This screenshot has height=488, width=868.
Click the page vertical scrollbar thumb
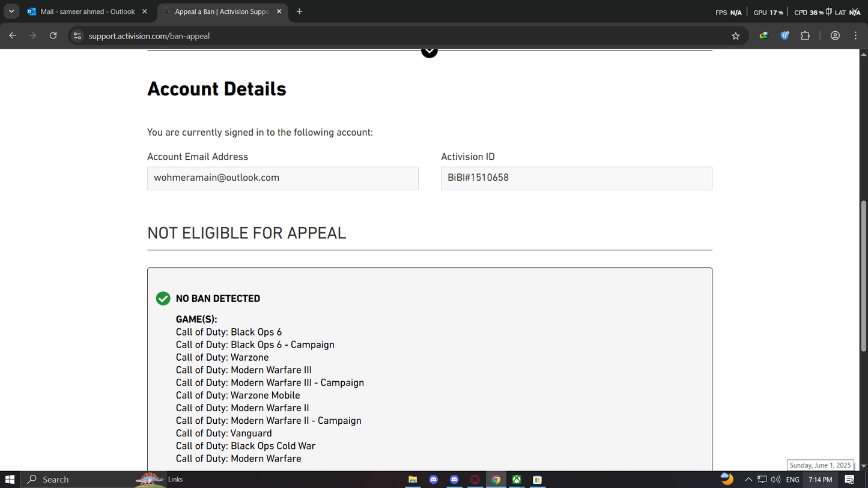coord(864,276)
